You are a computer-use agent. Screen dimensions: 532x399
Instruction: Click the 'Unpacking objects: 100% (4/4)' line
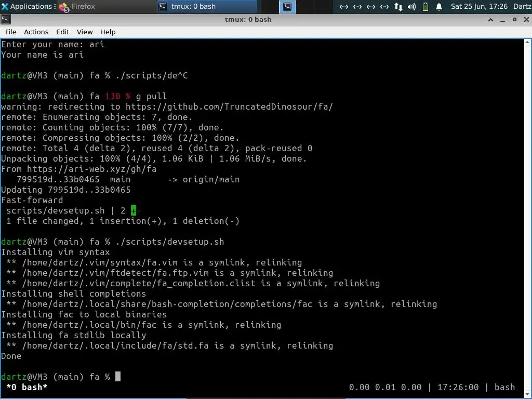pos(154,159)
